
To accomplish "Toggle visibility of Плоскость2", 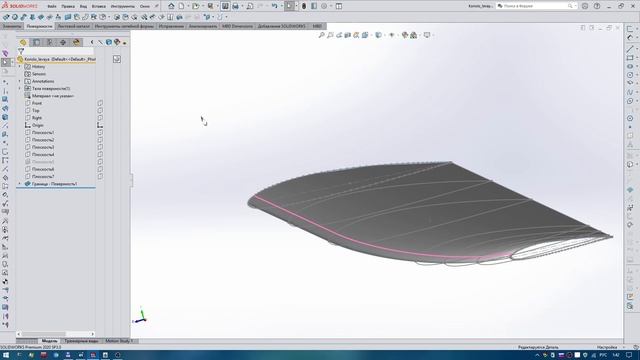I will pos(100,140).
